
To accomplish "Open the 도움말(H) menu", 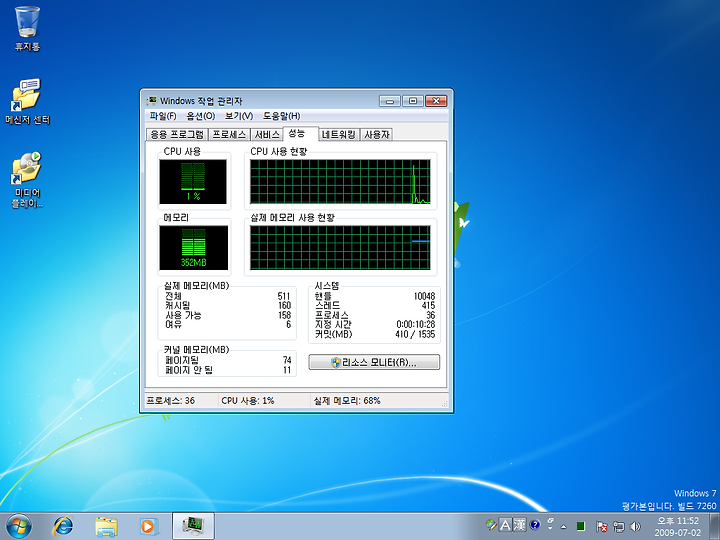I will click(x=281, y=116).
